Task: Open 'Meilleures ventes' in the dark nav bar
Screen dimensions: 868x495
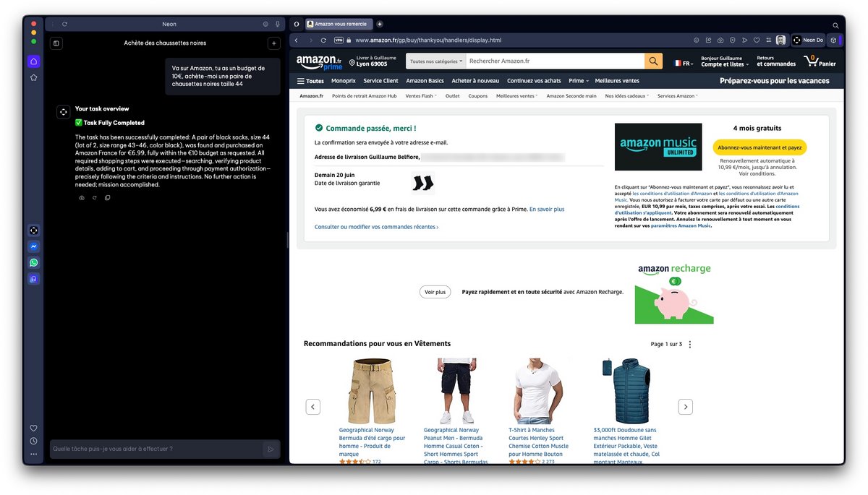Action: tap(617, 81)
